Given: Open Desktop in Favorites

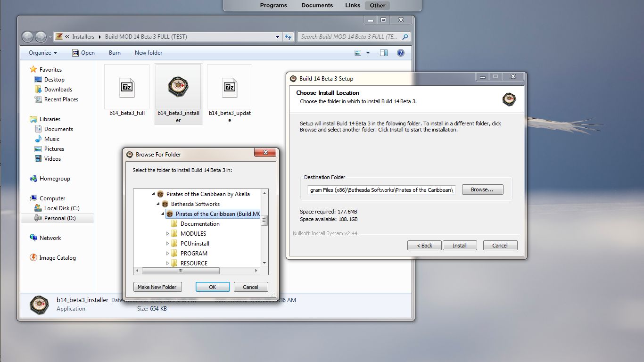Looking at the screenshot, I should [x=54, y=80].
